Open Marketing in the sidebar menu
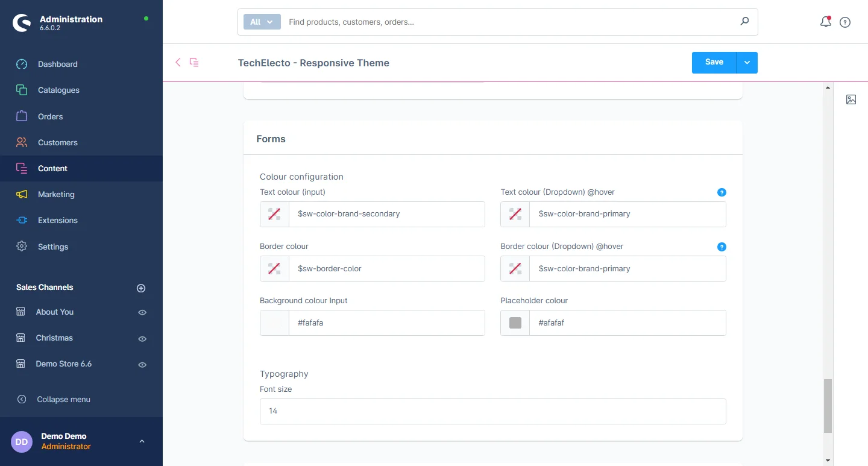This screenshot has height=466, width=868. pyautogui.click(x=56, y=194)
